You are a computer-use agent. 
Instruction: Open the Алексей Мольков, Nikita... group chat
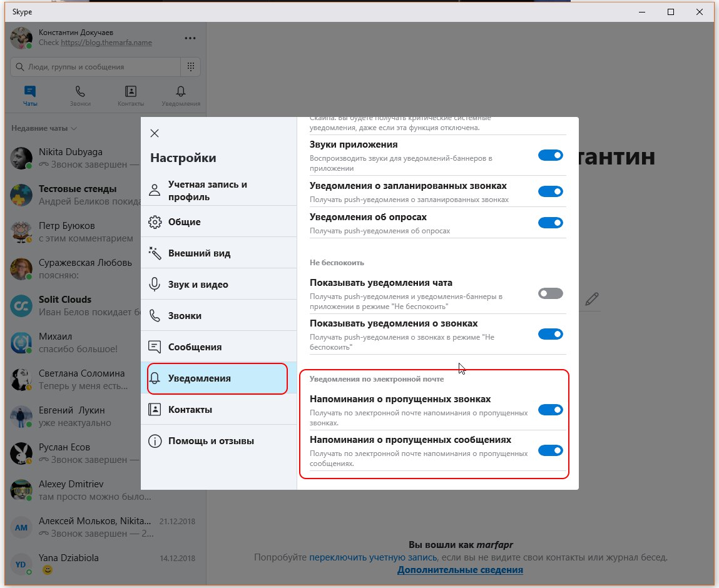point(106,527)
